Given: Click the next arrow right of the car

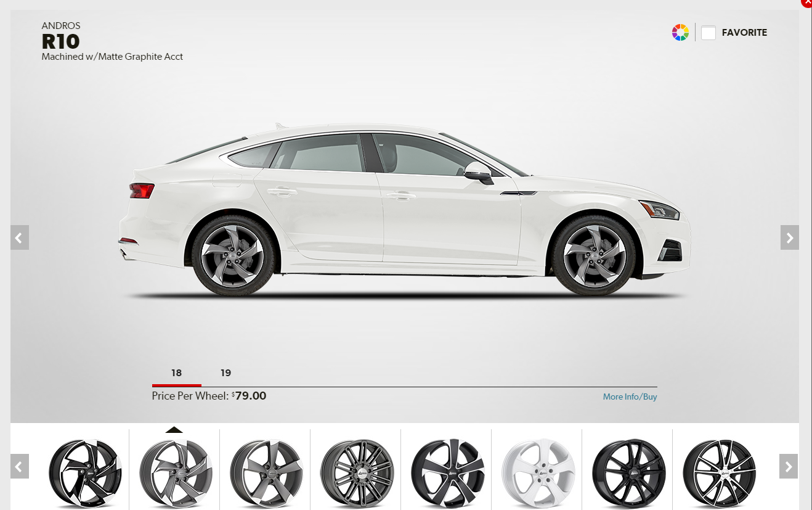Looking at the screenshot, I should click(x=789, y=237).
